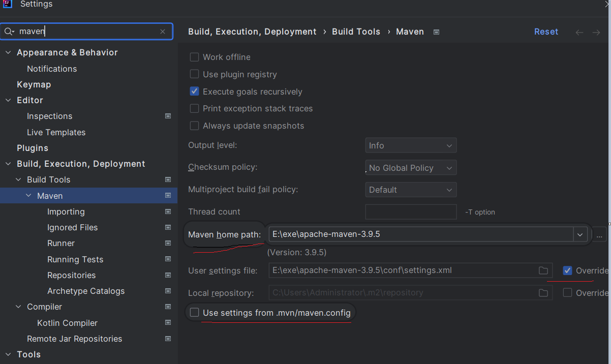Viewport: 611px width, 364px height.
Task: Click the Maven home path text field
Action: pos(421,234)
